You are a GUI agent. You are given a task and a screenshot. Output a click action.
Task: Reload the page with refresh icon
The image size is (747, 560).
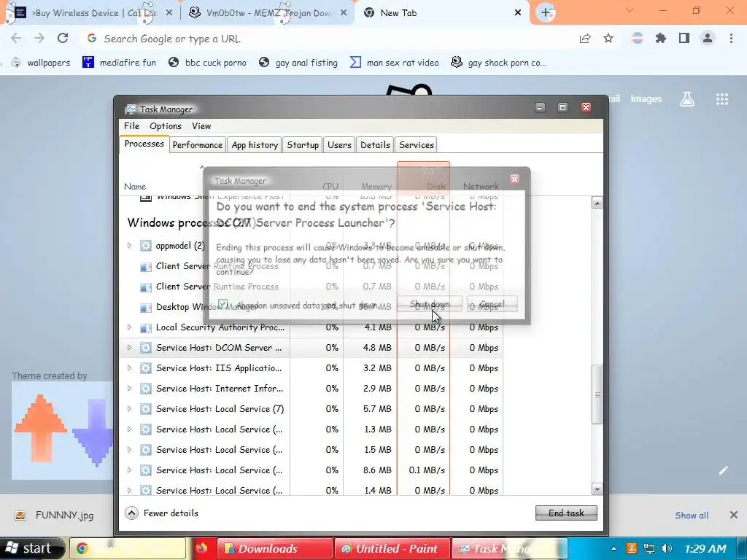[63, 38]
